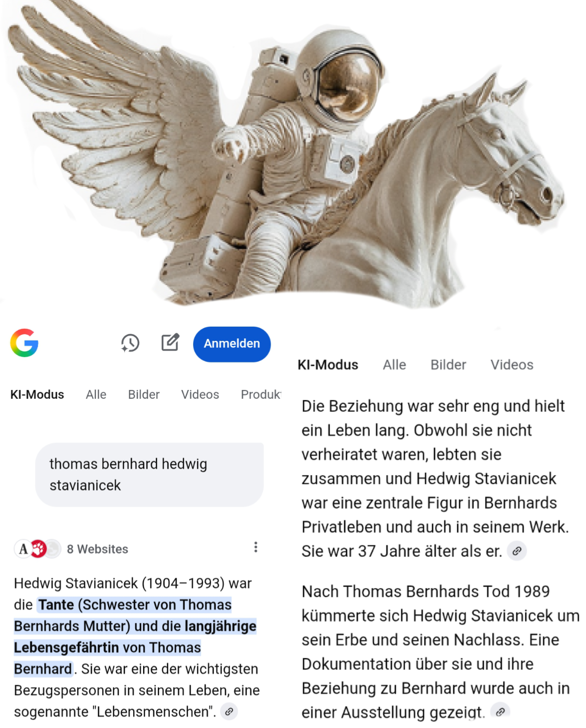Click the Google logo icon

(24, 343)
